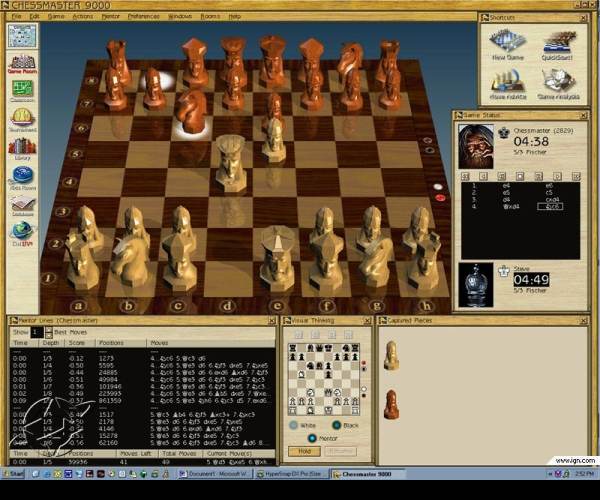Open the Actions menu
This screenshot has width=600, height=500.
tap(82, 16)
